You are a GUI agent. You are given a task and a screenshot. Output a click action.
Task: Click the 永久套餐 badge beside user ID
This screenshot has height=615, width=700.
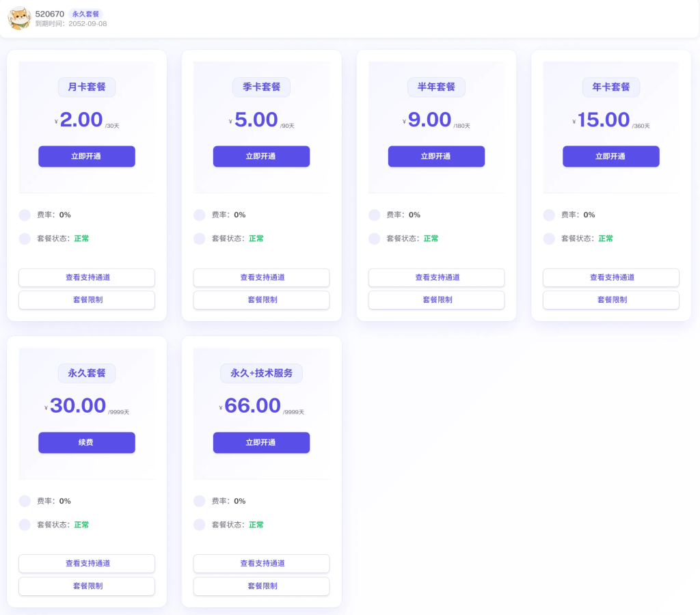86,14
